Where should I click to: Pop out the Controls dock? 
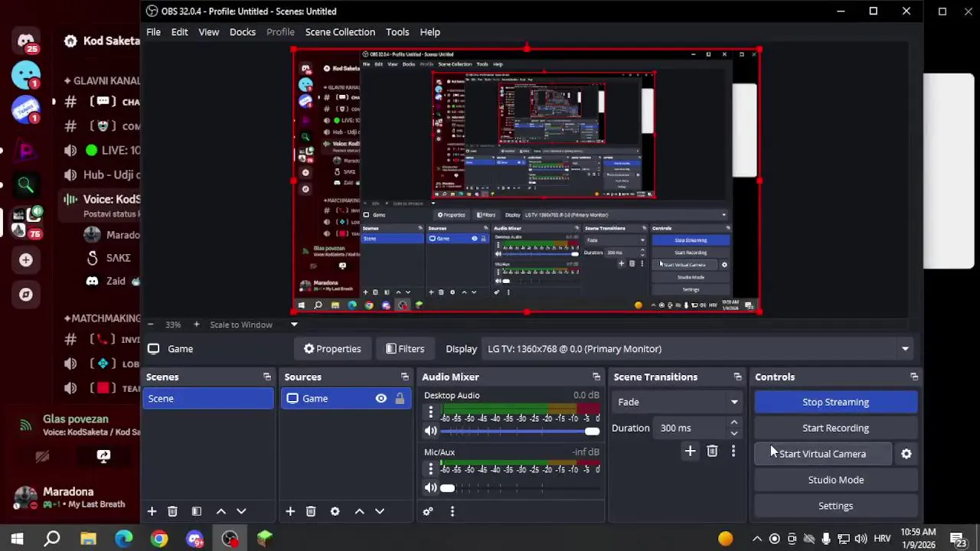[x=913, y=377]
